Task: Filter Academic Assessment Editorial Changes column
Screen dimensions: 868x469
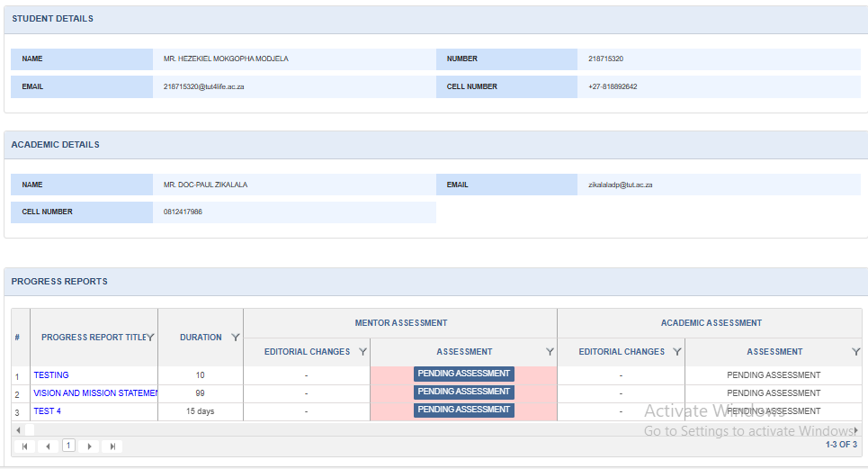Action: 677,352
